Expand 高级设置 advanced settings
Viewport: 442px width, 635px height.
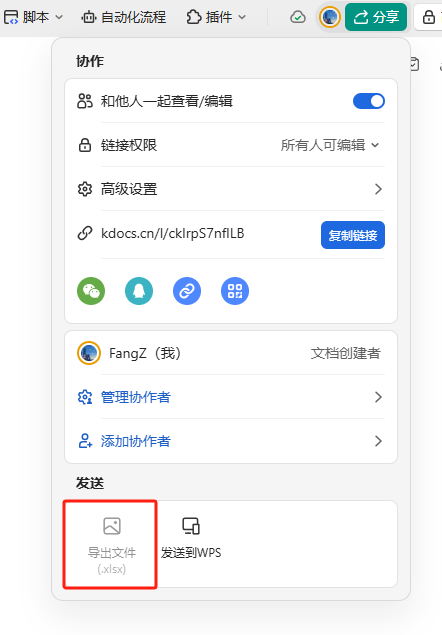click(x=230, y=189)
